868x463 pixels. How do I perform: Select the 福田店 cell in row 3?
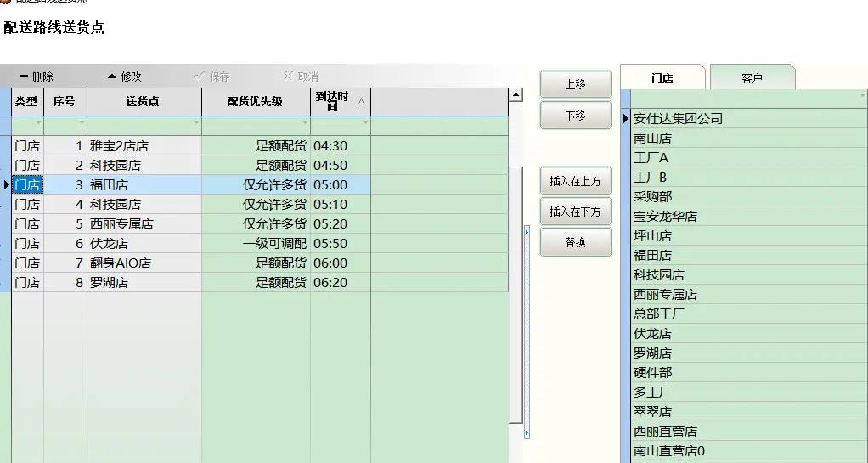pos(144,185)
